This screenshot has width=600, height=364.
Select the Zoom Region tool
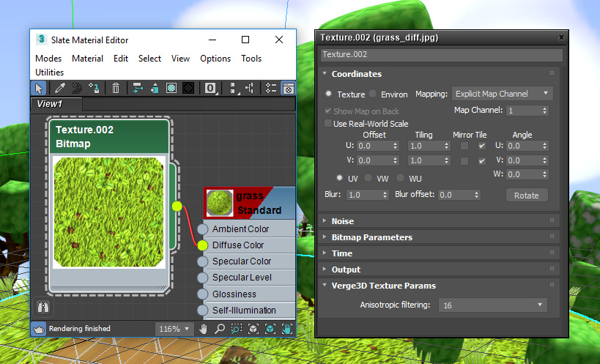(x=237, y=329)
